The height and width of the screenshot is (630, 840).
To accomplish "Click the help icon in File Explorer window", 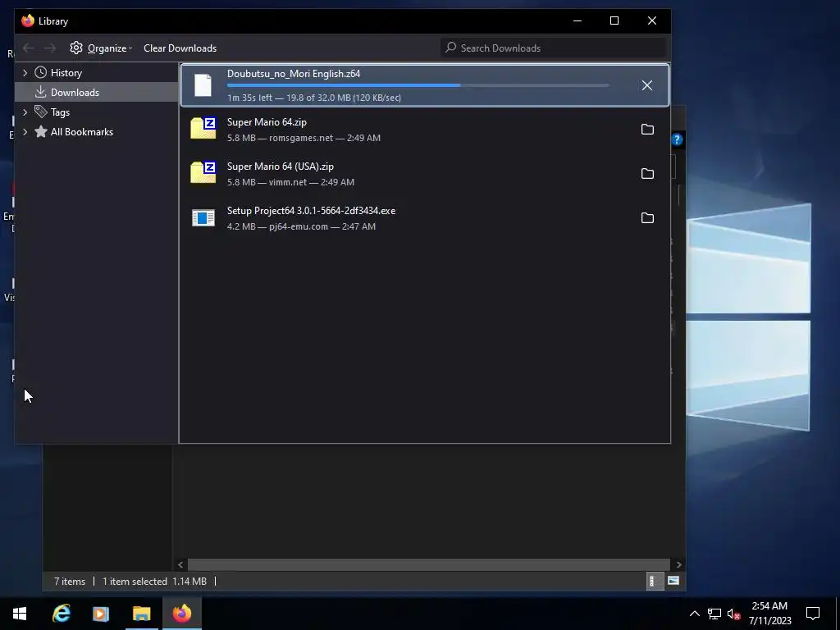I will click(677, 139).
